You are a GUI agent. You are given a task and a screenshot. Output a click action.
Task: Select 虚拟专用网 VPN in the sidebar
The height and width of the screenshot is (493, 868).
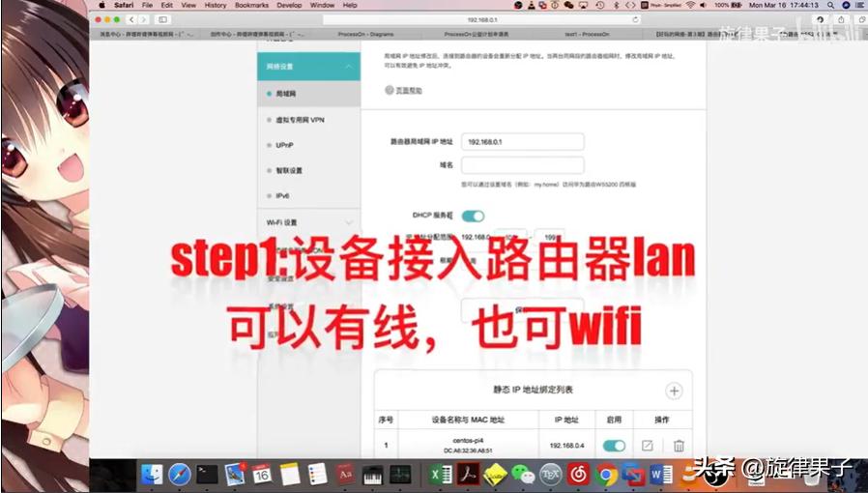[309, 120]
